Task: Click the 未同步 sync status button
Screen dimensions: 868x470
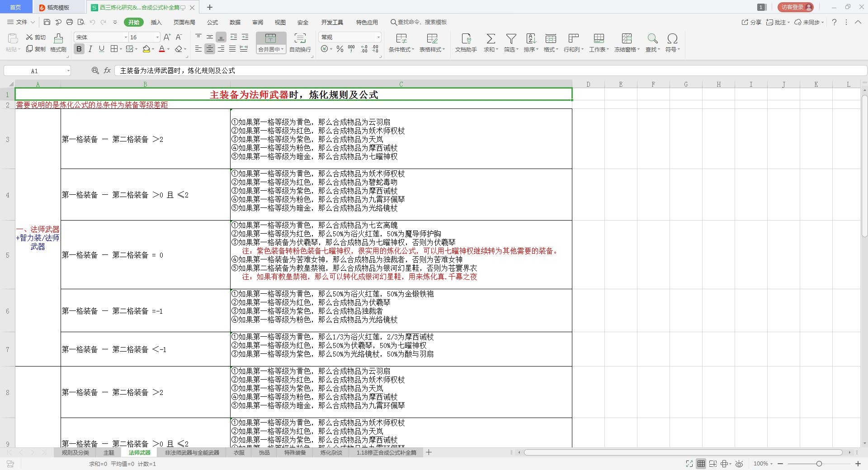Action: 809,22
